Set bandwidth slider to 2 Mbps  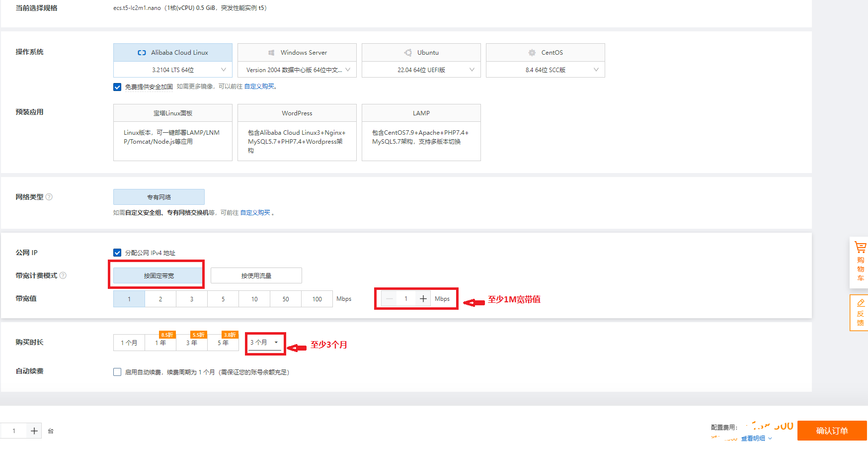[x=160, y=299]
